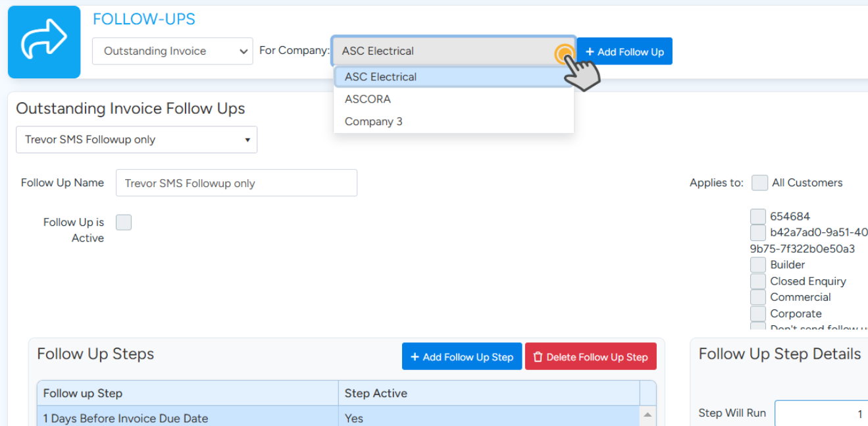Click the Follow-Ups arrow logo icon

click(44, 42)
